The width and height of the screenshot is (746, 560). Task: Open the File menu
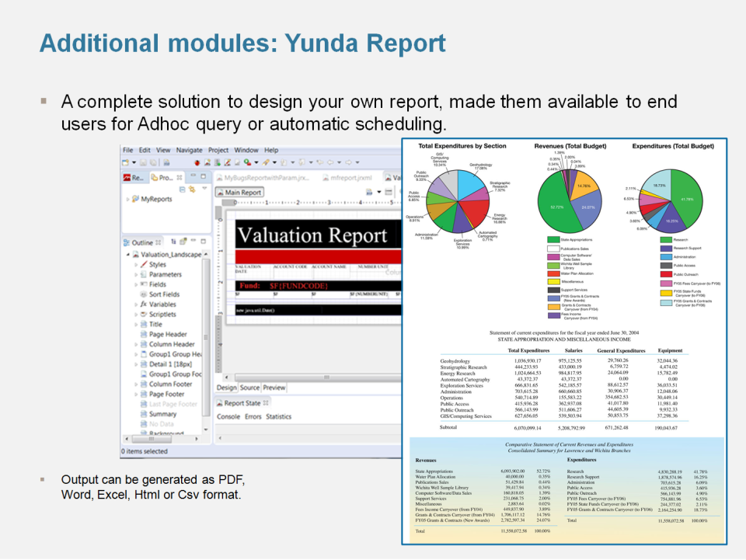tap(127, 150)
